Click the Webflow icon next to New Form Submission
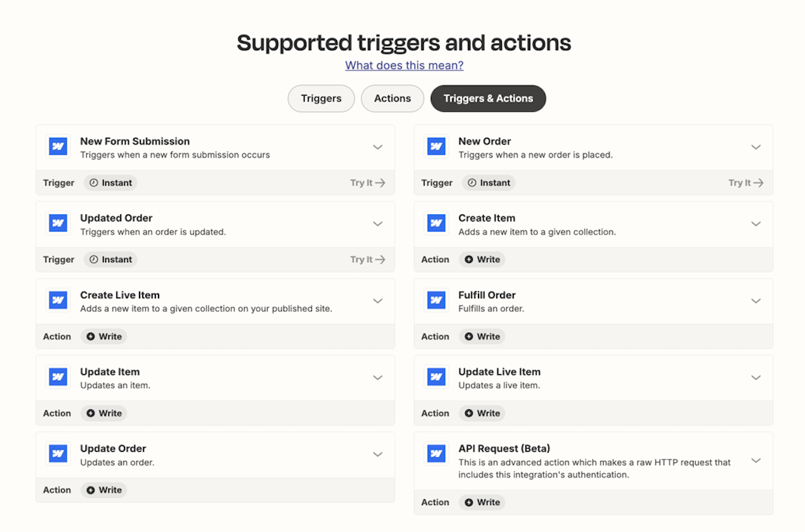The width and height of the screenshot is (805, 532). click(x=58, y=146)
